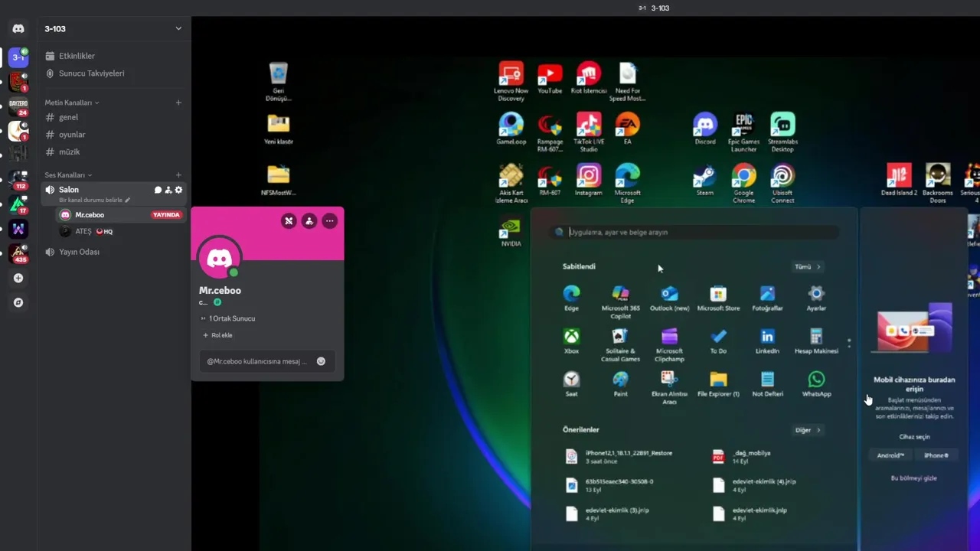980x551 pixels.
Task: Open Hesap Makinesi calculator app
Action: coord(816,341)
